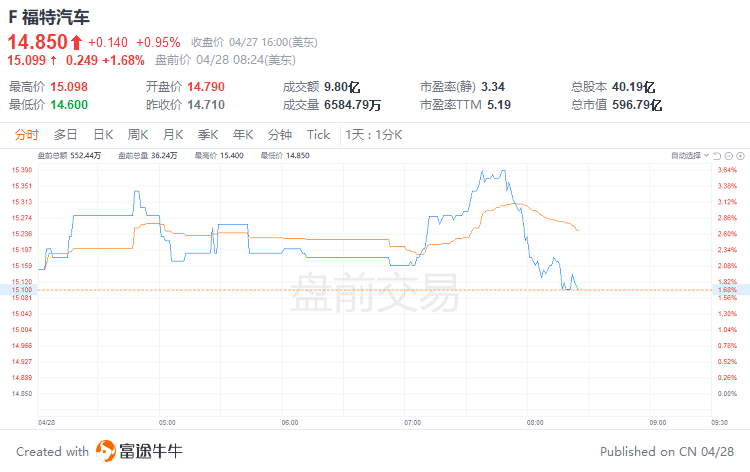Click the undo/reset chart icon
The height and width of the screenshot is (472, 750).
(x=717, y=156)
